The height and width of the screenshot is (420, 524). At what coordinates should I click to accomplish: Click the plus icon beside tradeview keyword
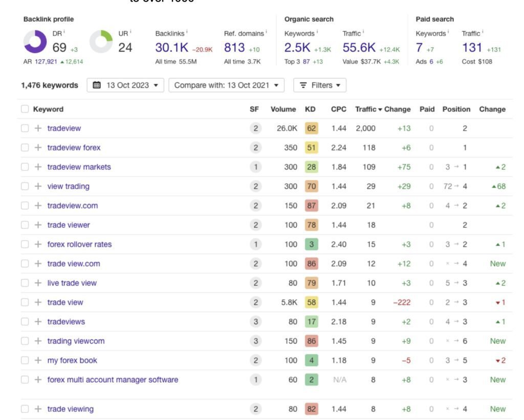click(x=38, y=128)
